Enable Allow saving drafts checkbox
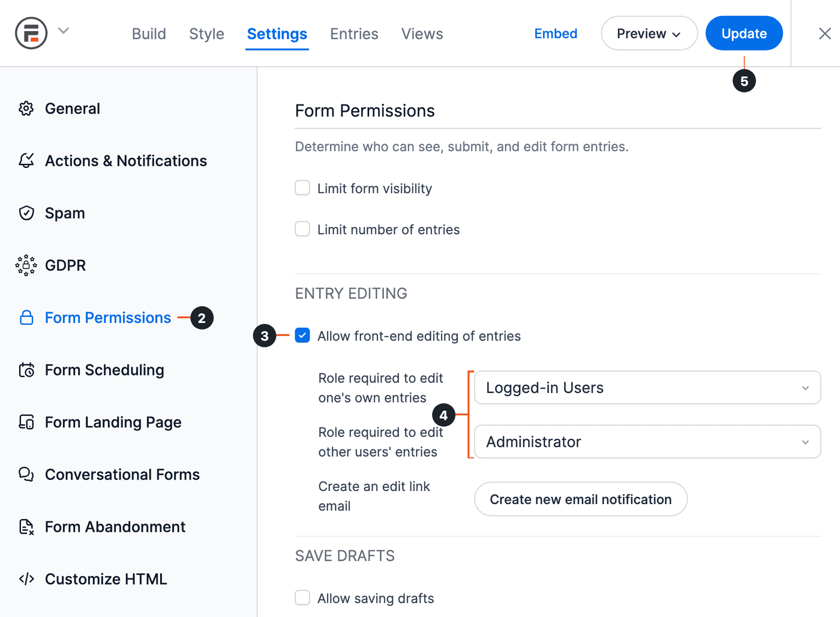Screen dimensions: 840x617 point(302,598)
